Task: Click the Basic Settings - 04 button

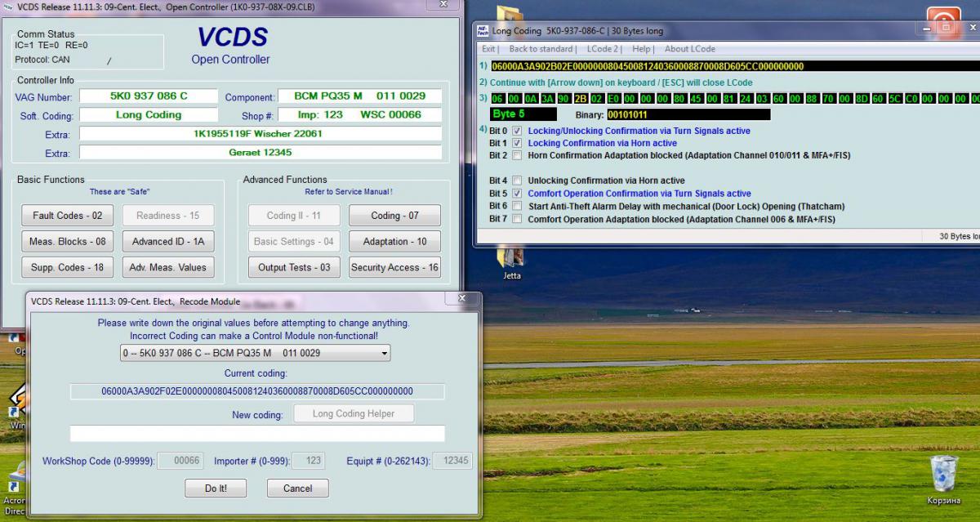Action: pos(294,242)
